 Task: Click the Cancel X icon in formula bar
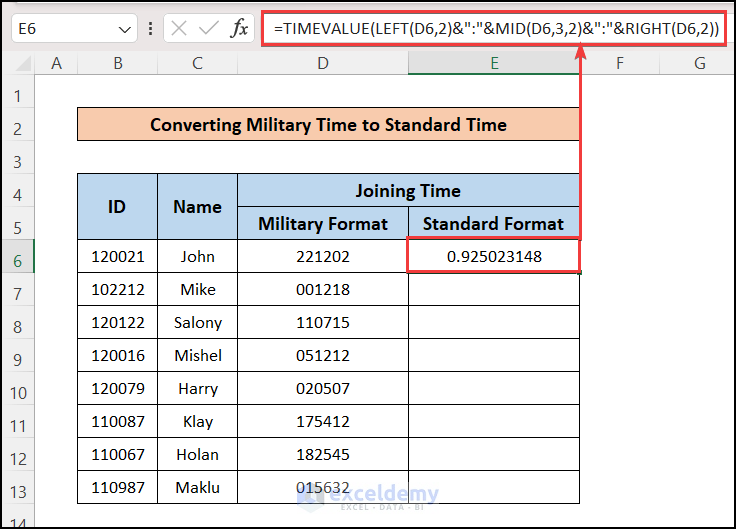pyautogui.click(x=179, y=29)
